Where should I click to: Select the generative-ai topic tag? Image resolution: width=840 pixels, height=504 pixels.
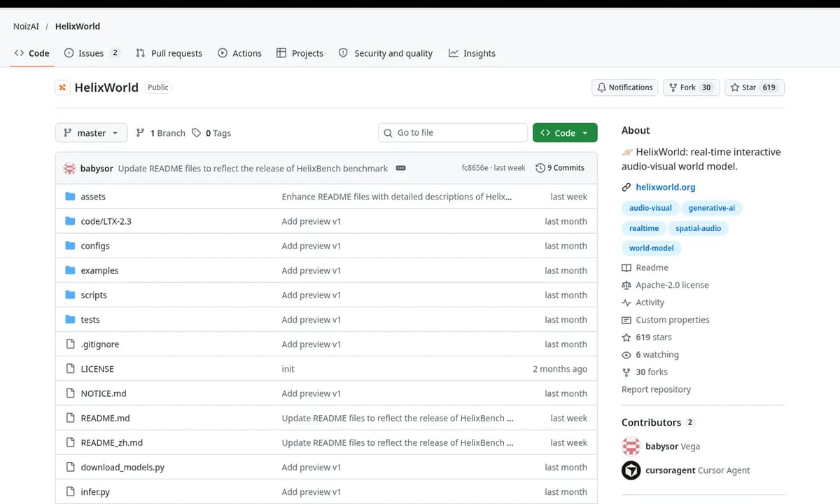coord(712,208)
